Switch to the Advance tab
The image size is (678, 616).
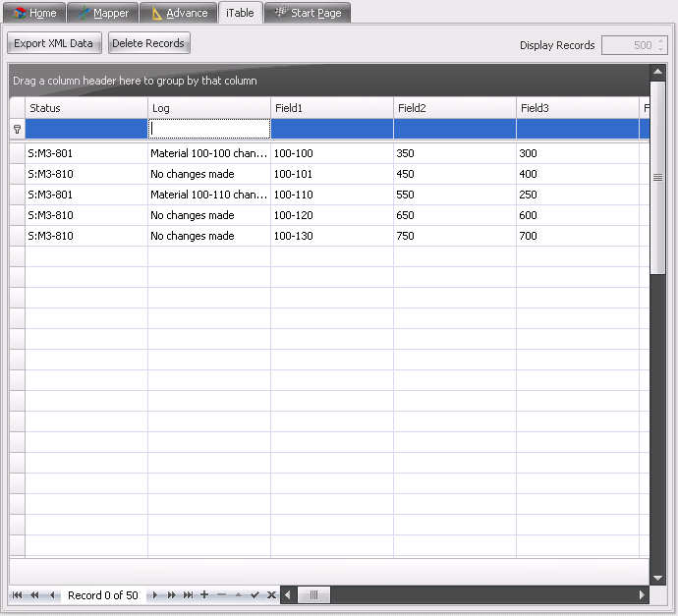[x=179, y=13]
